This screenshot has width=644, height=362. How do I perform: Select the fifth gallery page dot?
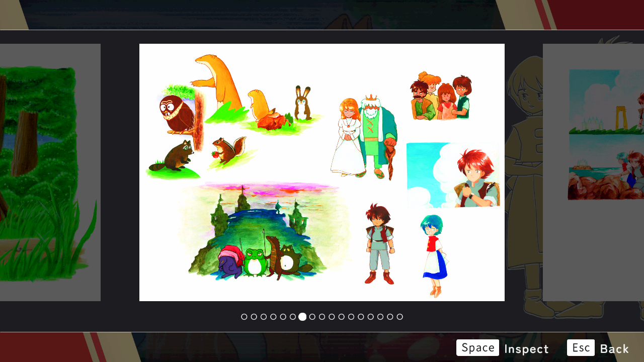(283, 317)
